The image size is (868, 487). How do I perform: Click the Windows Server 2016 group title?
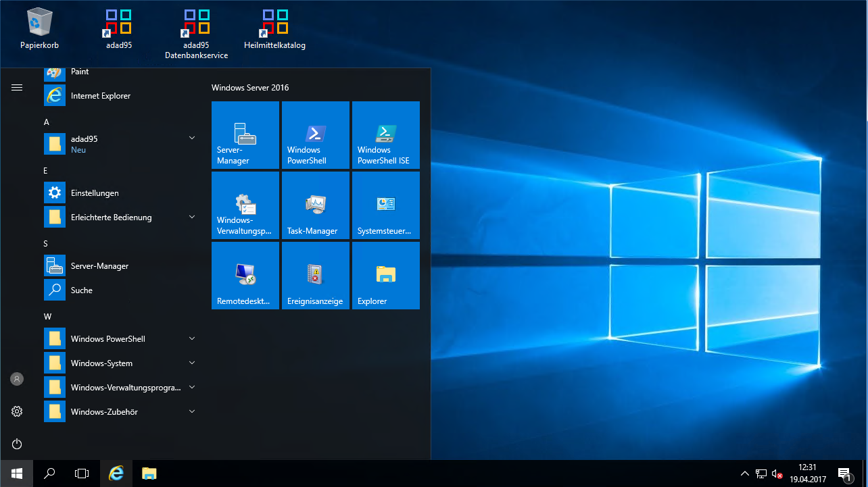coord(250,88)
